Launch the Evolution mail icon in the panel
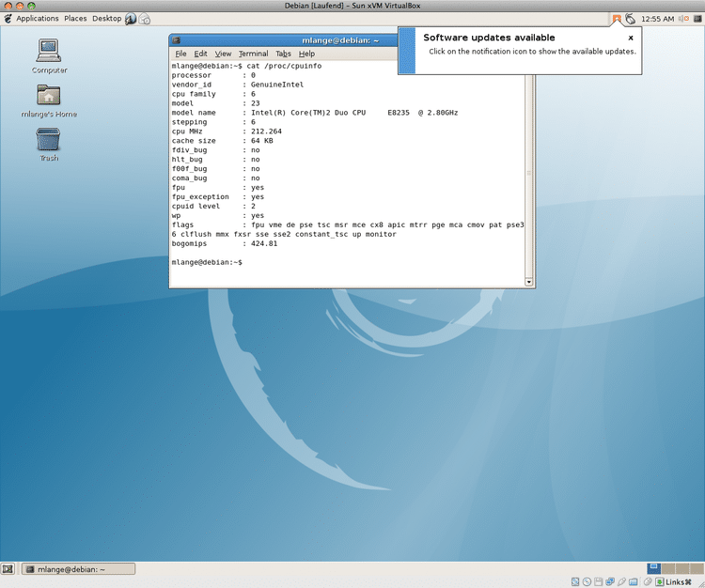705x588 pixels. click(x=145, y=19)
